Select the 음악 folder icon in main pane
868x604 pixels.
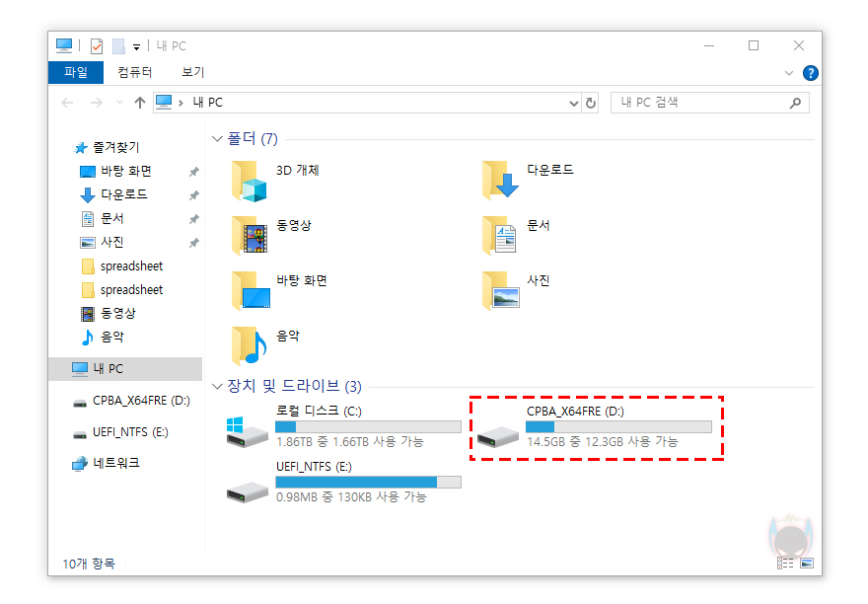coord(250,346)
